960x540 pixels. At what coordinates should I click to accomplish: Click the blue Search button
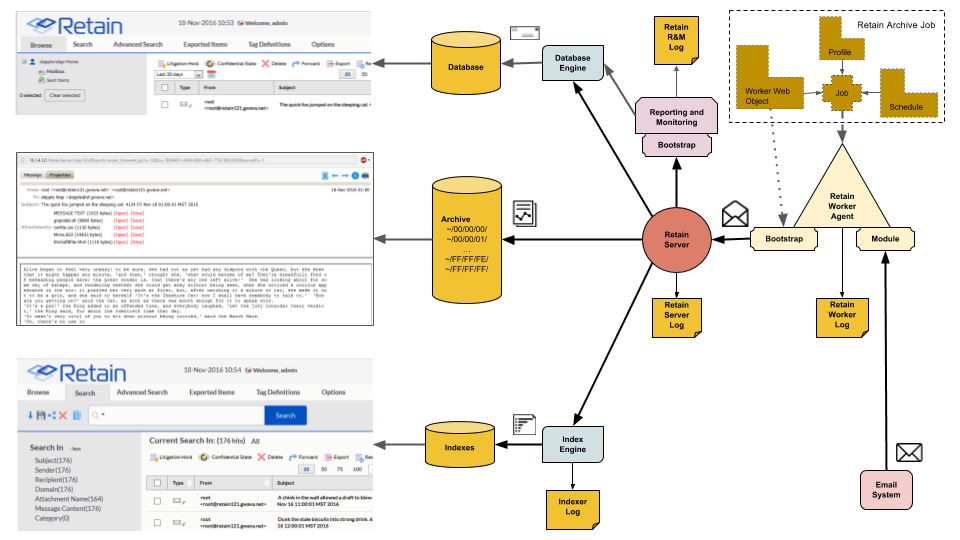pyautogui.click(x=285, y=415)
